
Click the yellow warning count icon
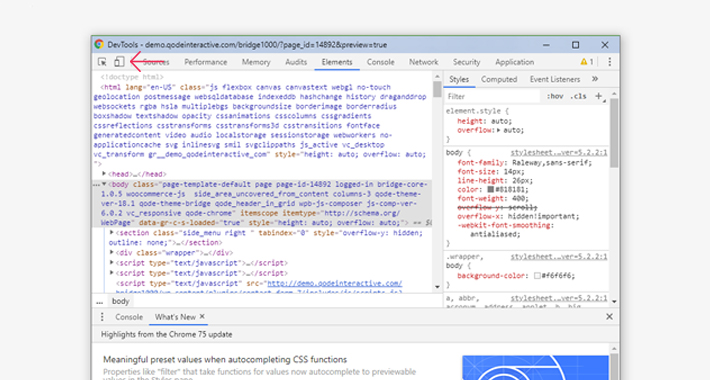tap(587, 62)
